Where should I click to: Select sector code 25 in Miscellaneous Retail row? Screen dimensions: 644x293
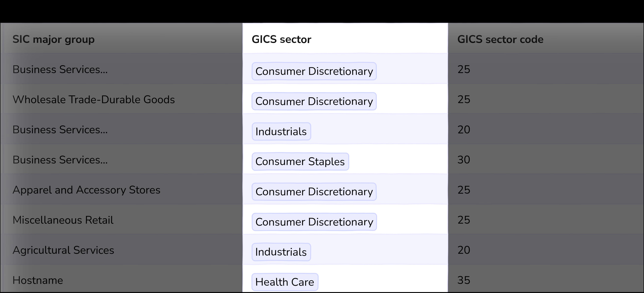(464, 220)
